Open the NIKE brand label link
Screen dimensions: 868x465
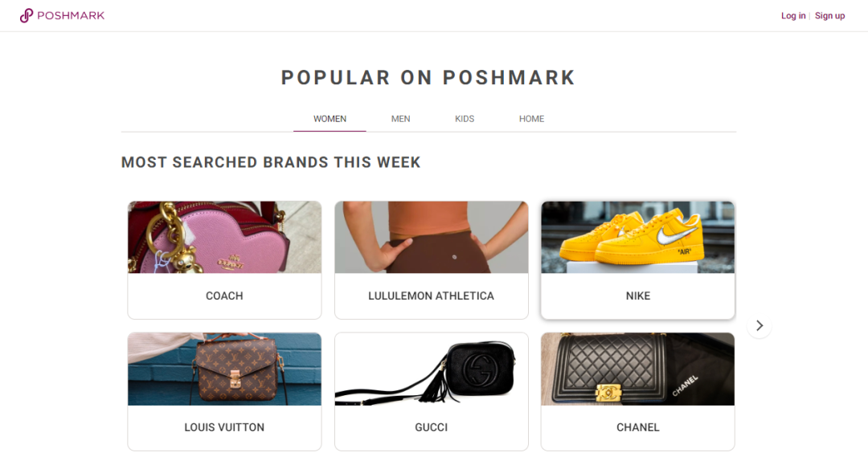tap(637, 296)
